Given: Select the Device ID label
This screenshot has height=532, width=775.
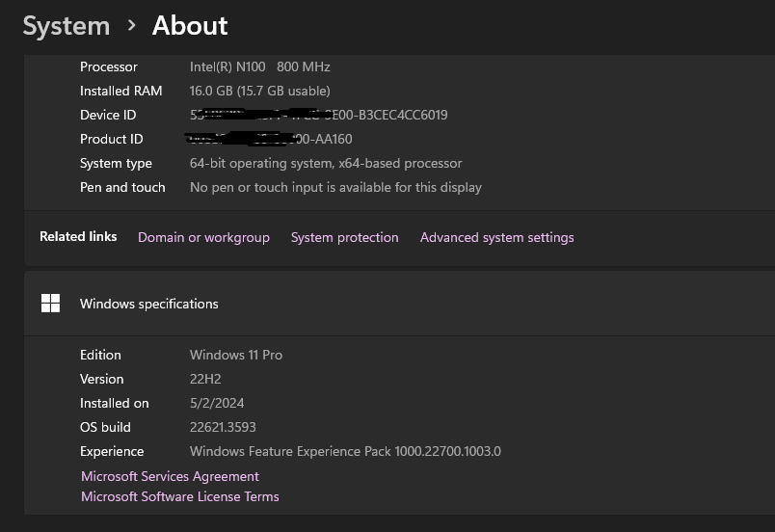Looking at the screenshot, I should [108, 115].
